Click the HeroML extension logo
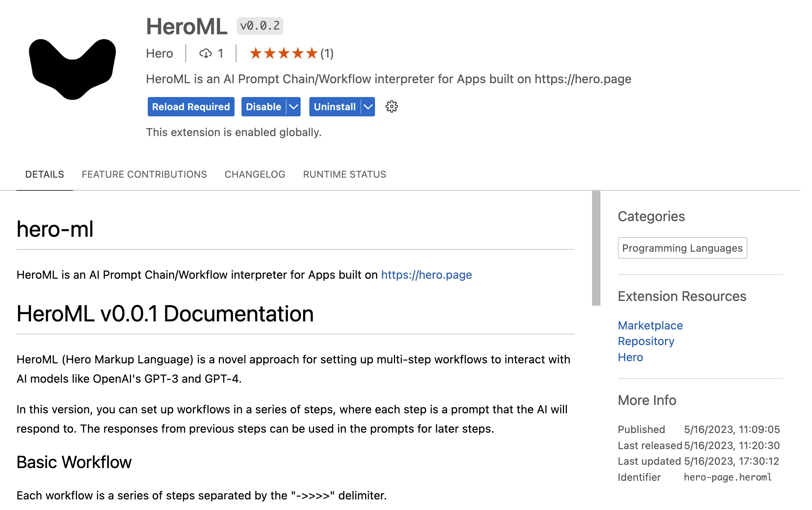Image resolution: width=812 pixels, height=510 pixels. (x=72, y=69)
